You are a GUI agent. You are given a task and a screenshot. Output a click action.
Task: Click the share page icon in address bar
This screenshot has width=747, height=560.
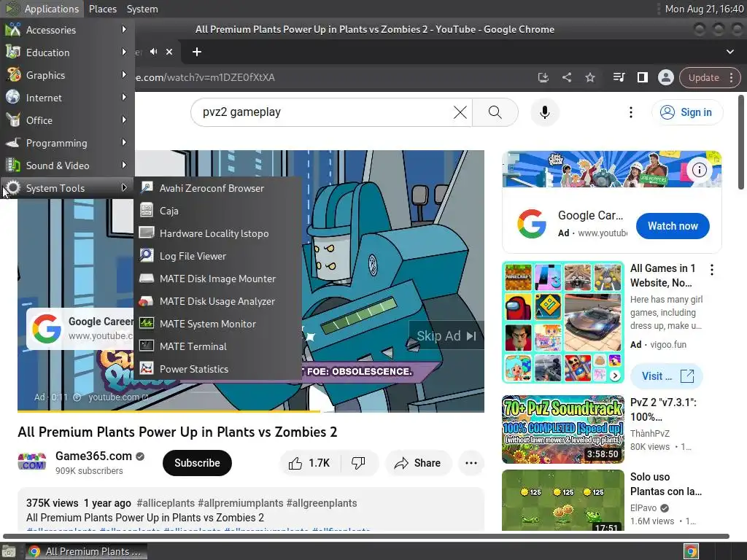(566, 77)
